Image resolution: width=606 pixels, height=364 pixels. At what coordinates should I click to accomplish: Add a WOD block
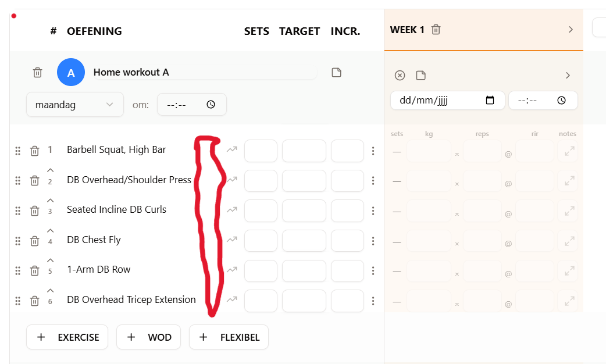point(148,337)
